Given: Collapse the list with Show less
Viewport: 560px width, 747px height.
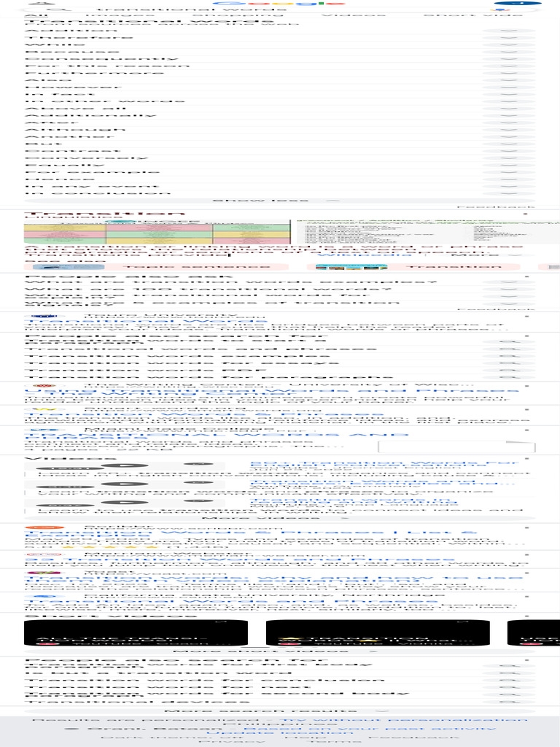Looking at the screenshot, I should (280, 201).
